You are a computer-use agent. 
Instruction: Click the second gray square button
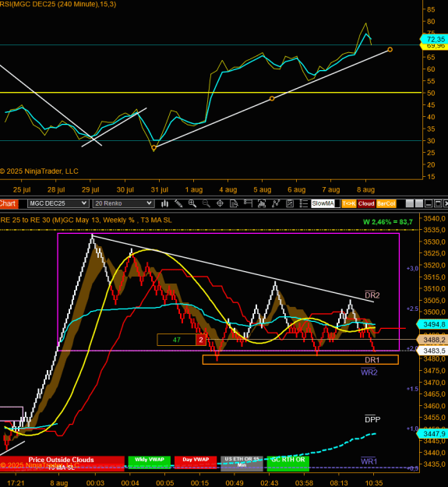[419, 203]
